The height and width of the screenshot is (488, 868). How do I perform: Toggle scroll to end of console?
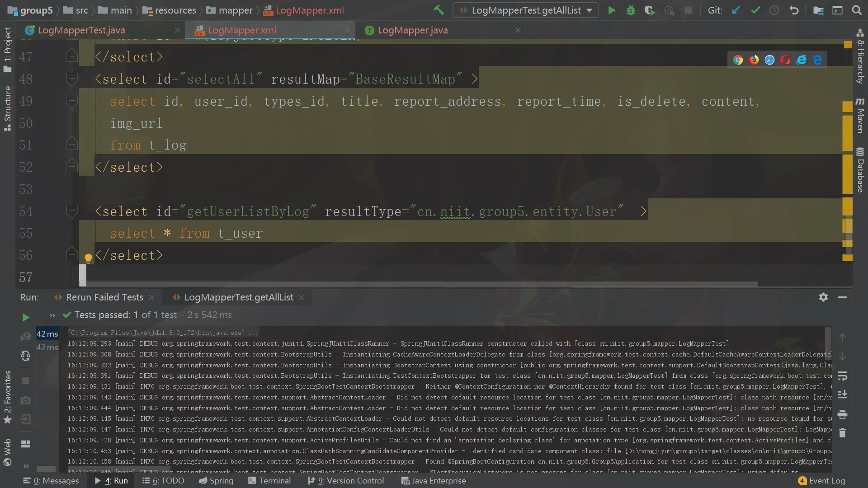click(842, 394)
